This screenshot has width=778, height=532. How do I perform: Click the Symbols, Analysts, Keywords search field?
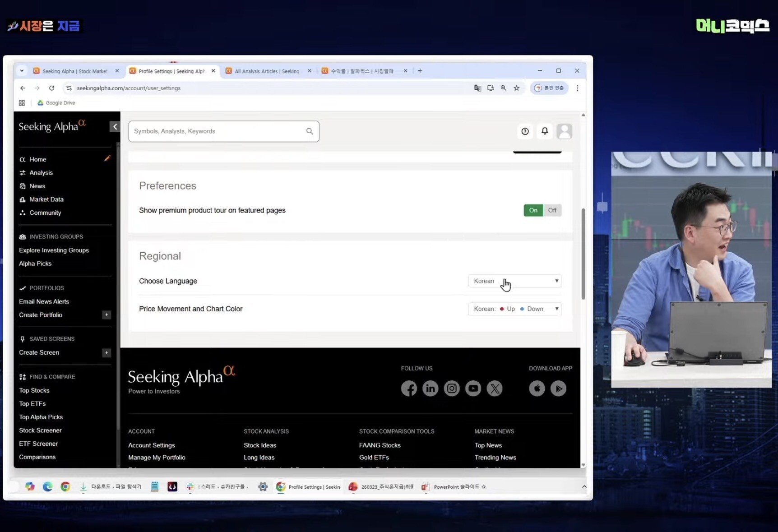click(x=217, y=131)
